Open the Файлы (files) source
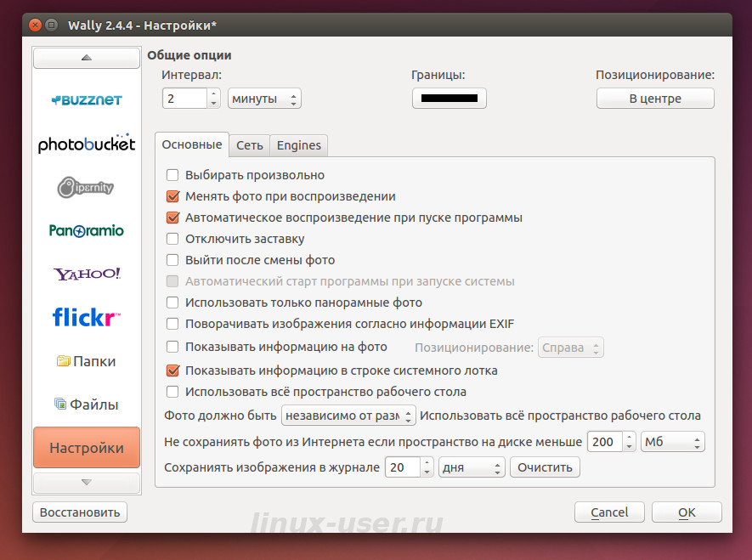Viewport: 752px width, 560px height. point(86,404)
